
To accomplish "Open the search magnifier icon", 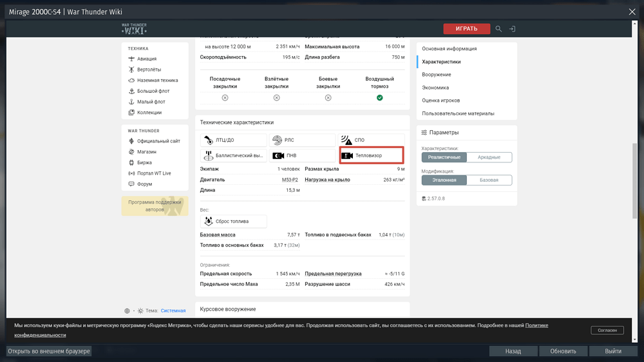I will point(498,29).
